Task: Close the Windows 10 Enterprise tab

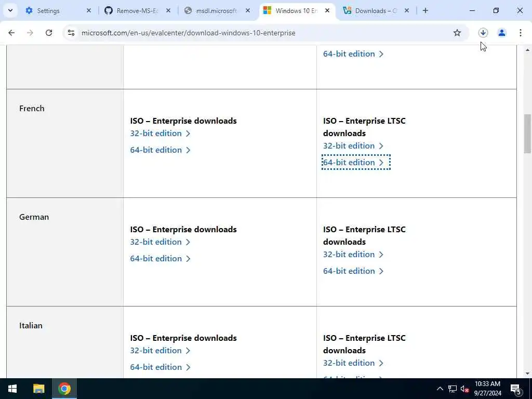Action: coord(327,10)
